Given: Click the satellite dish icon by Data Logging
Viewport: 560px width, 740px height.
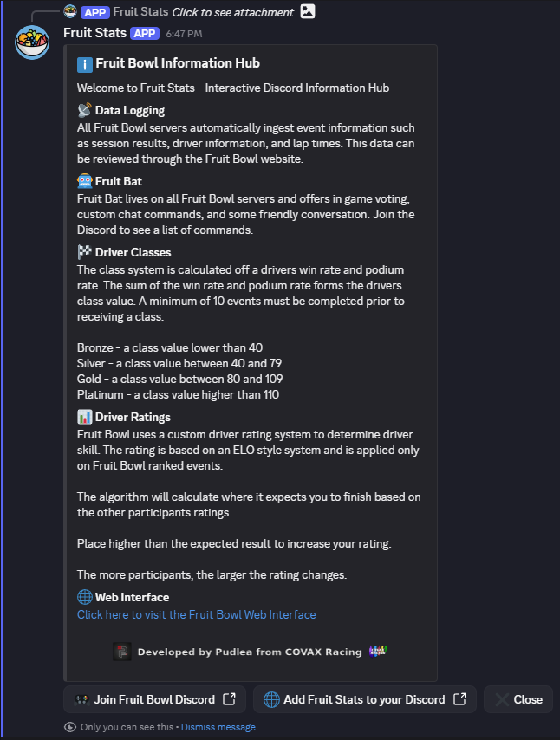Looking at the screenshot, I should click(x=84, y=111).
